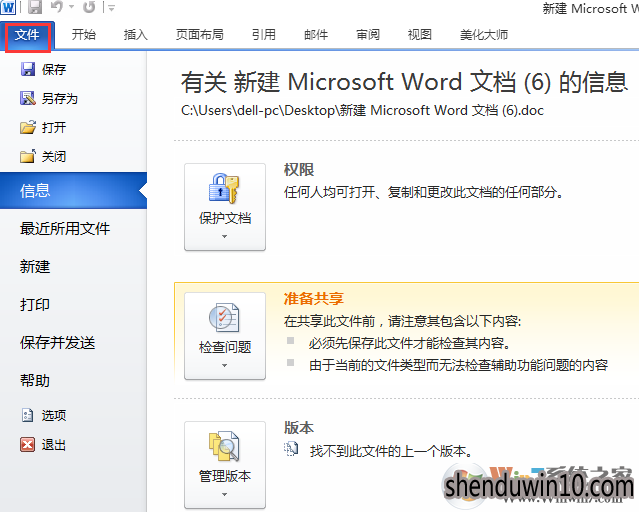Open the 打印 section
Viewport: 639px width, 512px height.
point(35,305)
